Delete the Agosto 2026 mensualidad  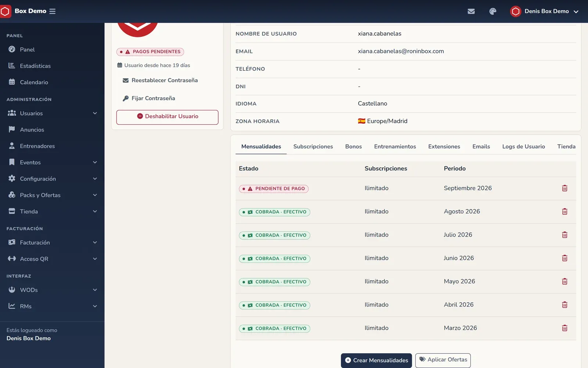coord(565,212)
